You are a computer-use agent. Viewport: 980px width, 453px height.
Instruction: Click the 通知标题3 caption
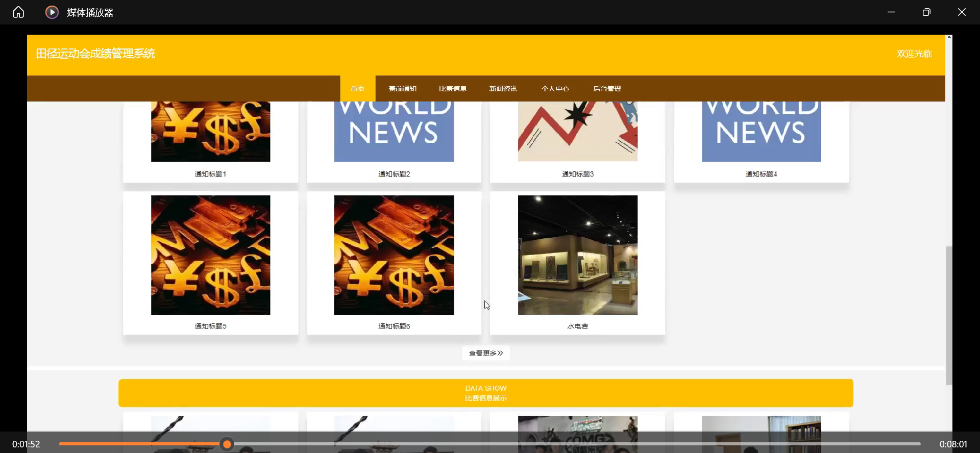click(x=578, y=174)
